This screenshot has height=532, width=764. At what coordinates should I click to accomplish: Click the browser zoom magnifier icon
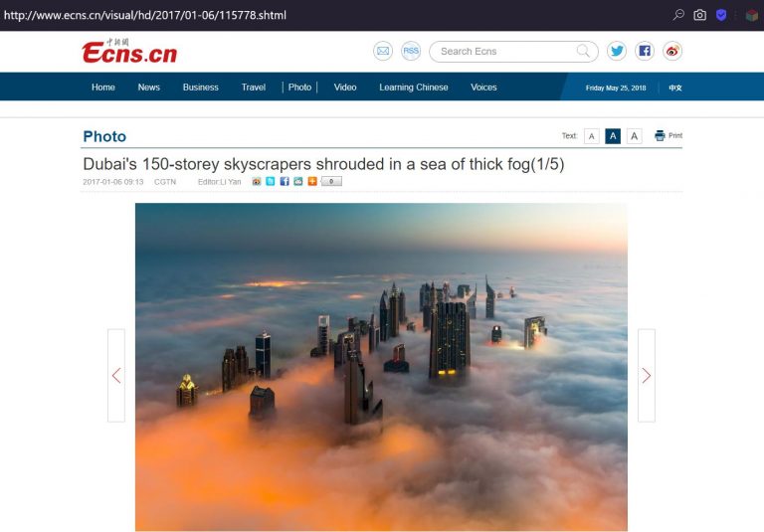pos(678,15)
